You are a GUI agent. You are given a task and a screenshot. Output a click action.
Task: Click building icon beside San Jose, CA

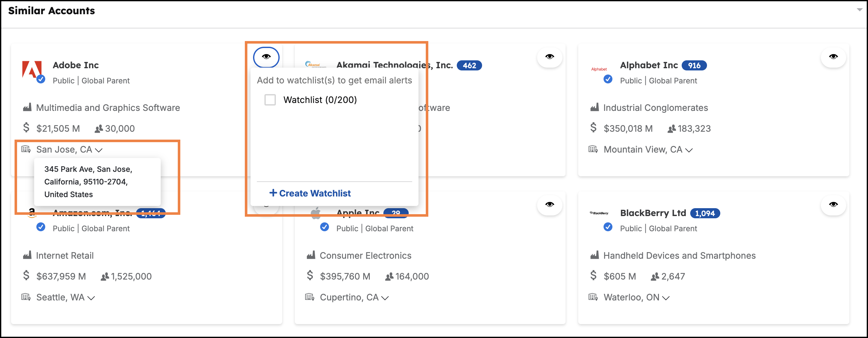pos(26,149)
